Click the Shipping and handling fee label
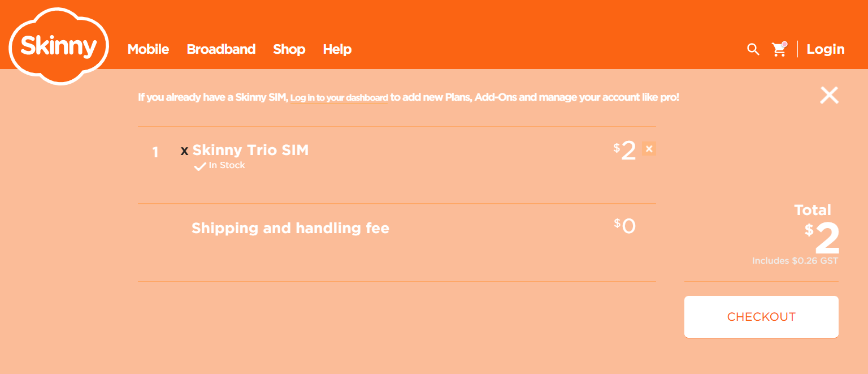 pos(290,228)
